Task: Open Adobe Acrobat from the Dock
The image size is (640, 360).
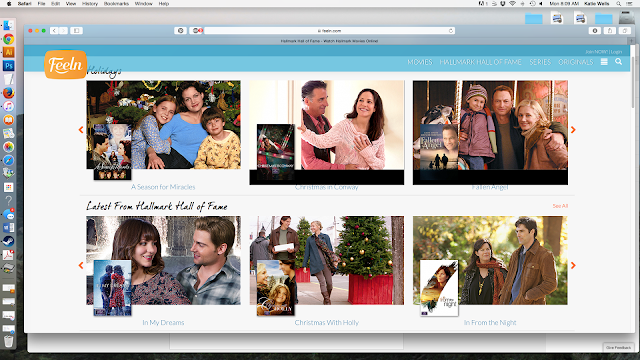Action: coord(9,254)
